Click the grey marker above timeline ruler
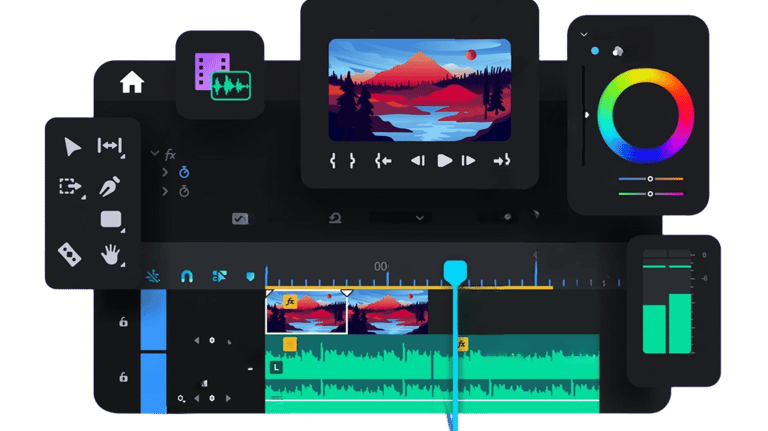 [535, 255]
